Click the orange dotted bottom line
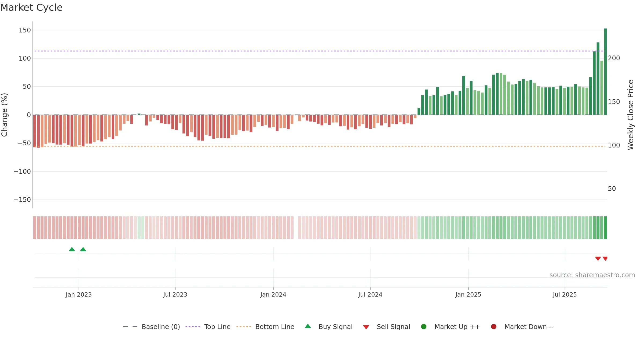This screenshot has height=362, width=644. pos(319,146)
